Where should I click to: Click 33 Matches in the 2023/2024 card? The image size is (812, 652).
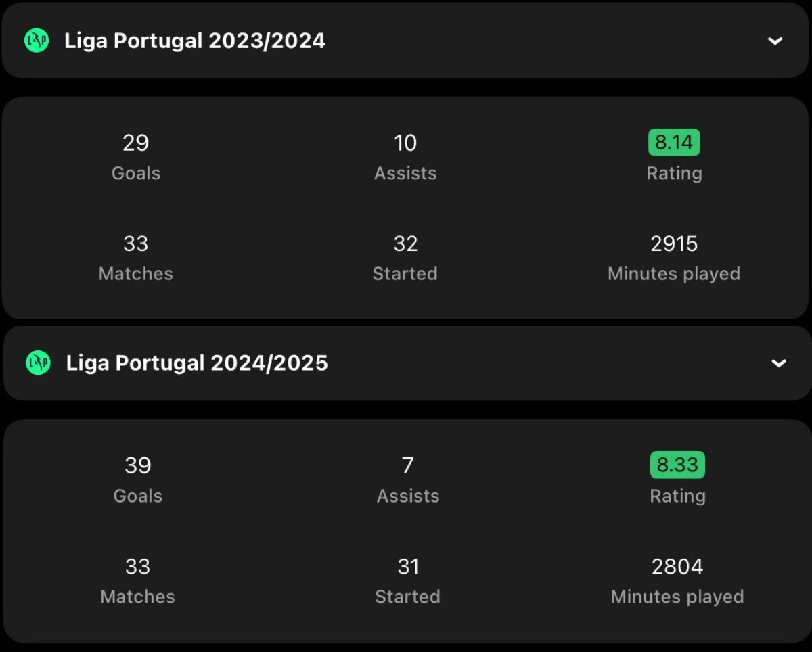(136, 258)
